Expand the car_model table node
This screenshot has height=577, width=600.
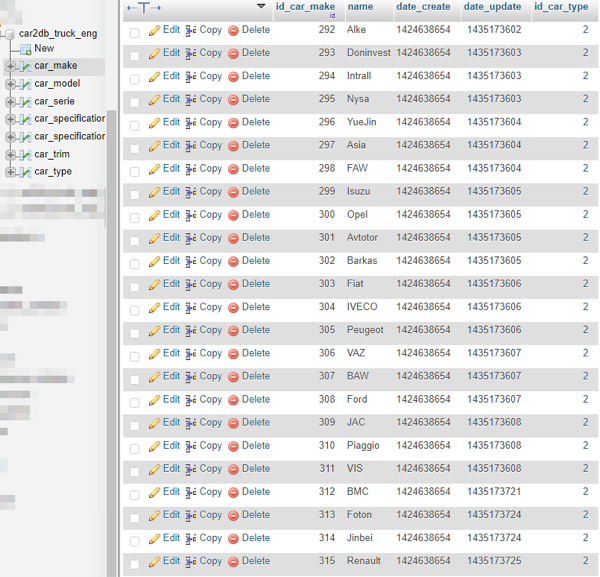(10, 84)
